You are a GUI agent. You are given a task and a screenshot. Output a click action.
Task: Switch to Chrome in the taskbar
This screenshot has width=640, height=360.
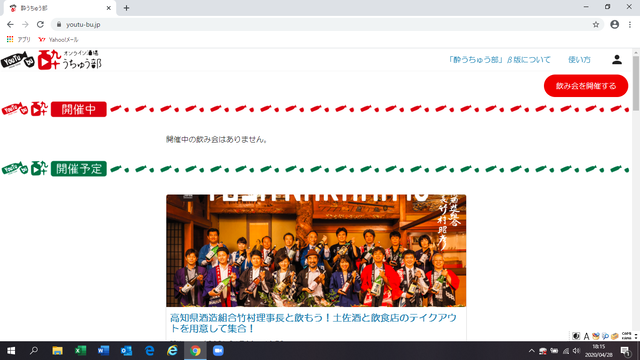coord(195,351)
